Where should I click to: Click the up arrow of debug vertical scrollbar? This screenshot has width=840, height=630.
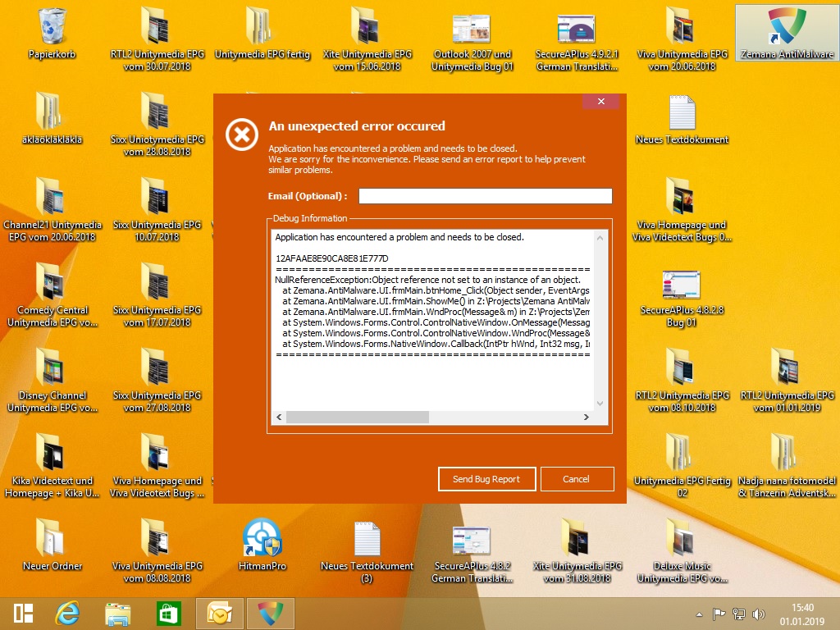tap(600, 238)
